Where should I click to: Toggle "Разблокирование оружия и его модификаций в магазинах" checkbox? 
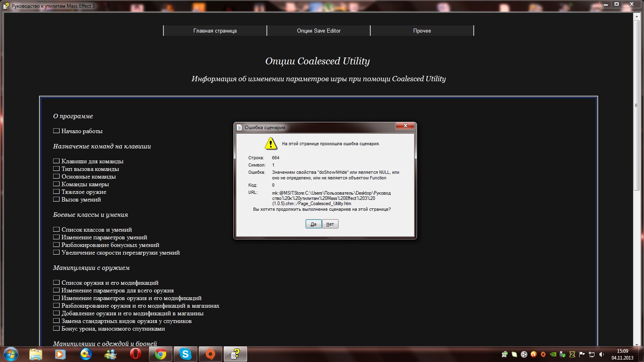click(x=56, y=305)
